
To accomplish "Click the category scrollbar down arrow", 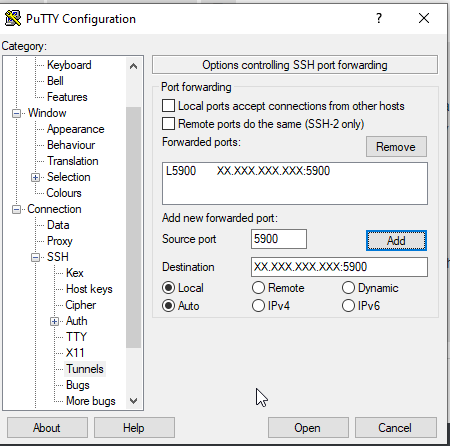I will (x=133, y=401).
